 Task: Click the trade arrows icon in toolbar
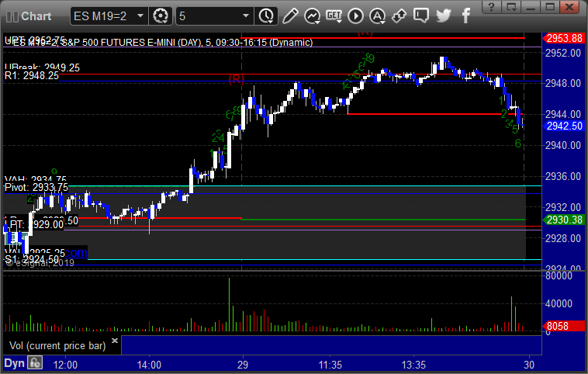[x=399, y=16]
